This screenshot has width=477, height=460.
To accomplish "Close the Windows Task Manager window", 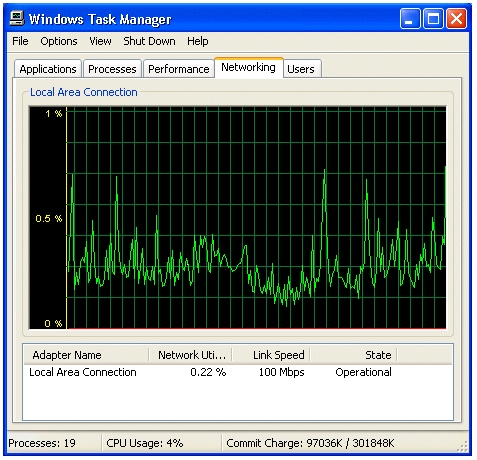I will 456,19.
